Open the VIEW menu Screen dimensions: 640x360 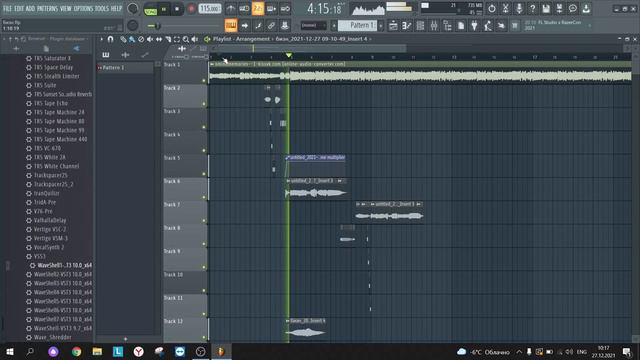tap(66, 8)
